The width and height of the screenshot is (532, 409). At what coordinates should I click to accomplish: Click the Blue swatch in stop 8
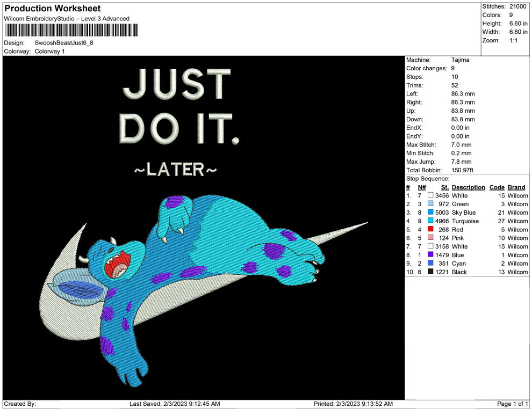430,255
